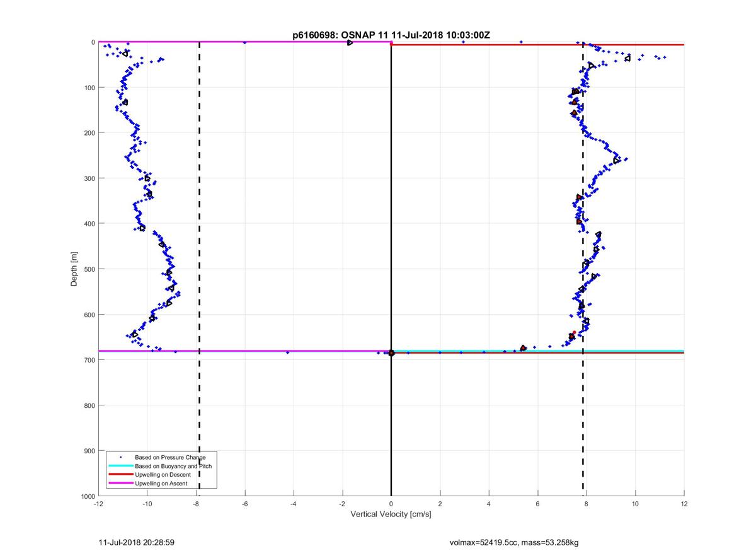Click the x-axis tick label -12
The image size is (756, 558).
click(x=98, y=504)
